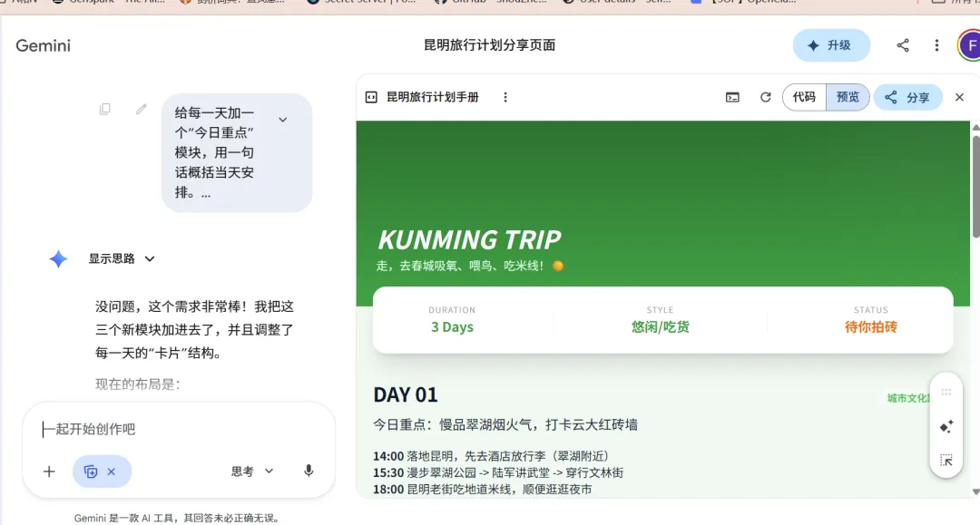Screen dimensions: 980x525
Task: Edit the user prompt with pencil icon
Action: pyautogui.click(x=142, y=109)
